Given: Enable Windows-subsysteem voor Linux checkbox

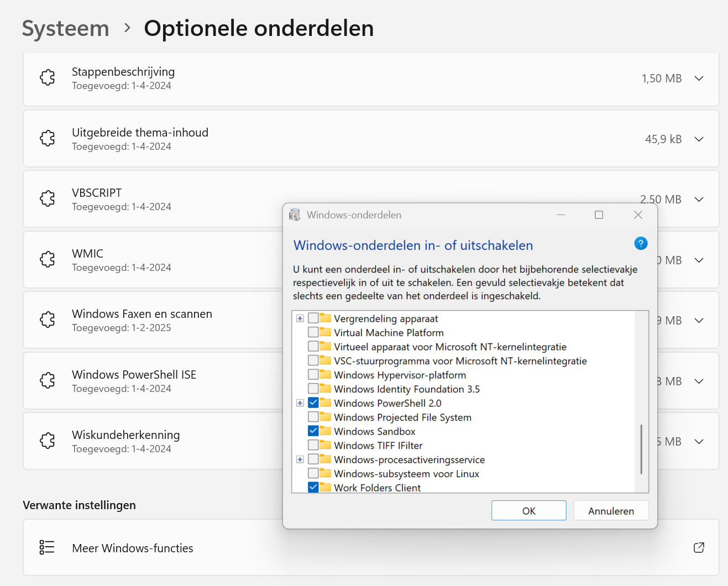Looking at the screenshot, I should 313,473.
